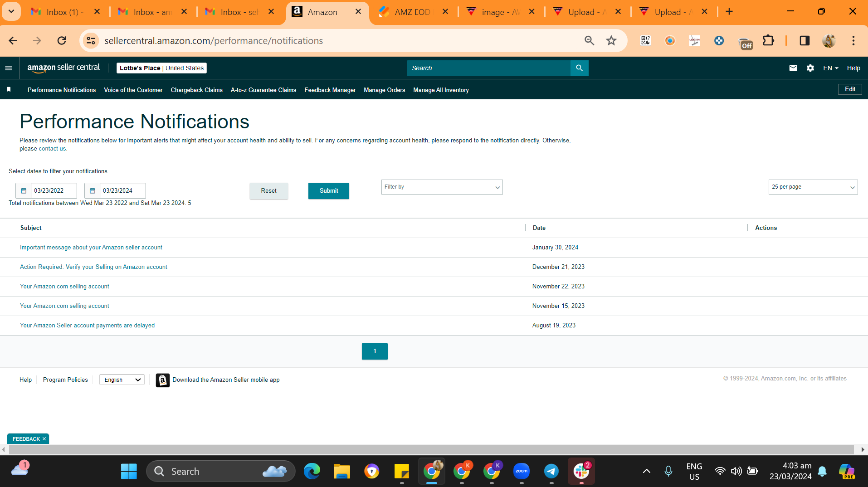
Task: Open Voice of the Customer menu item
Action: (x=133, y=90)
